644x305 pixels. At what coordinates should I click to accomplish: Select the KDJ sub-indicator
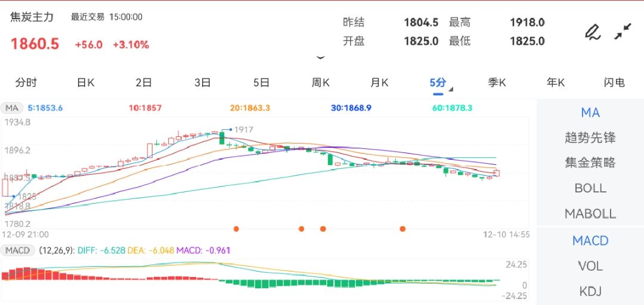pyautogui.click(x=590, y=291)
